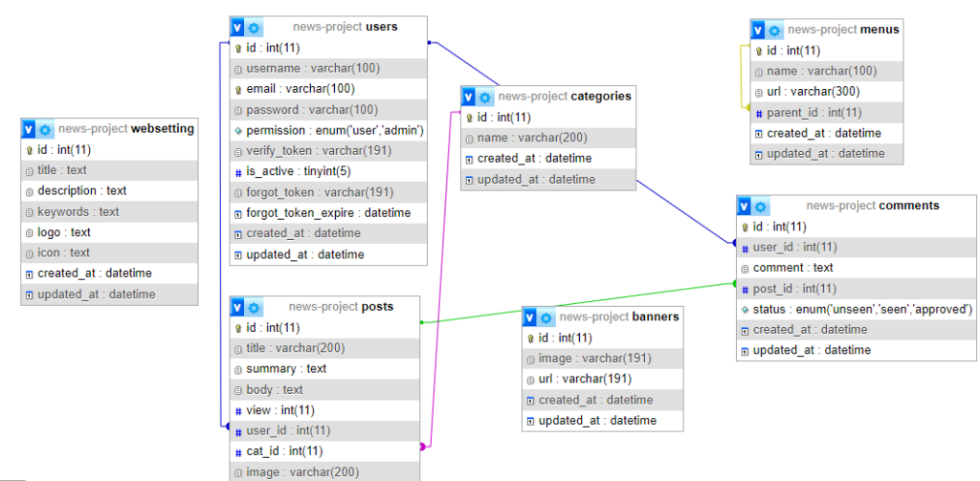Click the 'user_id : int(11)' row in comments
980x481 pixels.
[x=857, y=248]
